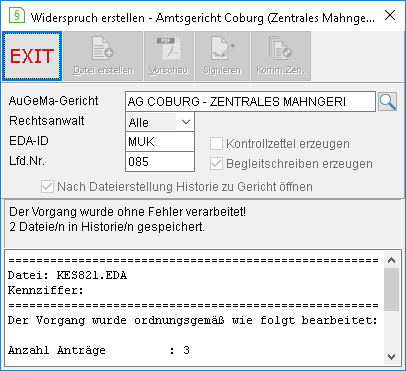Click into the AuGeMa-Gericht text field
Image resolution: width=406 pixels, height=371 pixels.
point(250,102)
